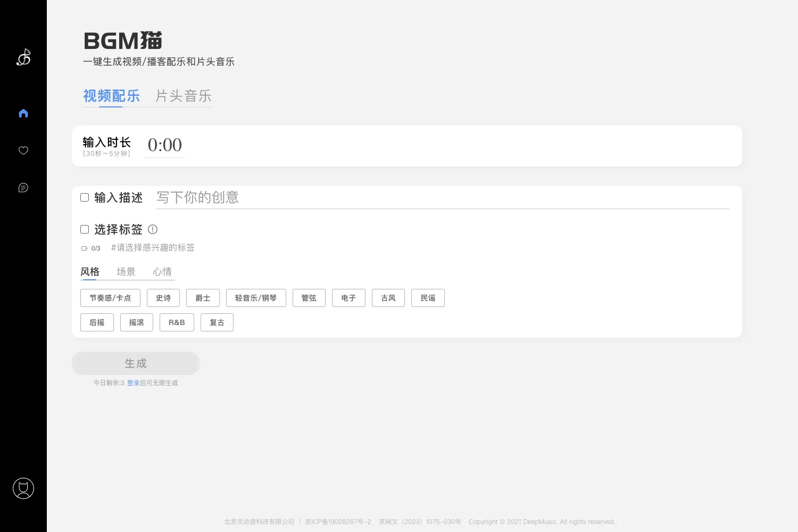The image size is (798, 532).
Task: Open the feedback chat bubble icon
Action: coord(23,188)
